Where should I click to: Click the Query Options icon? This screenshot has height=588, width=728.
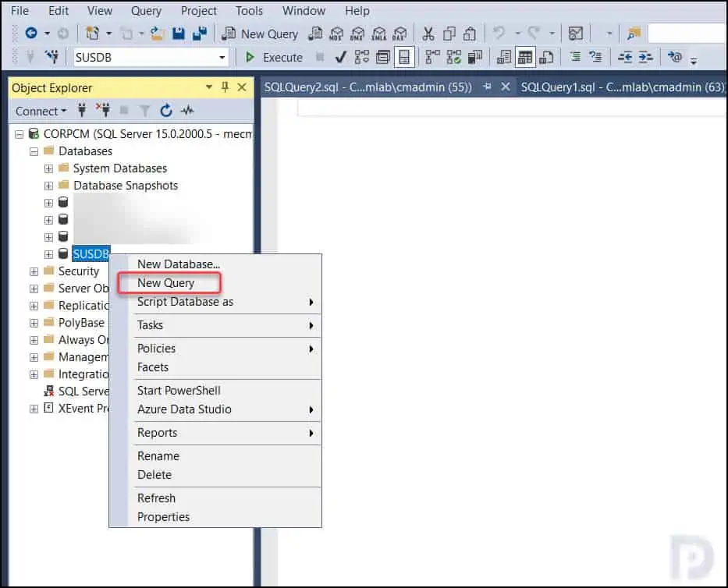tap(383, 57)
